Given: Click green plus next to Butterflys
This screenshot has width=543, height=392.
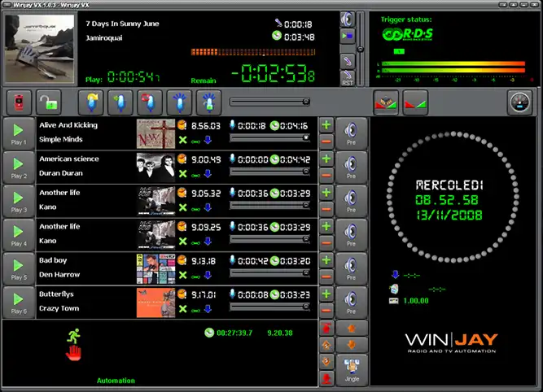Looking at the screenshot, I should click(326, 294).
